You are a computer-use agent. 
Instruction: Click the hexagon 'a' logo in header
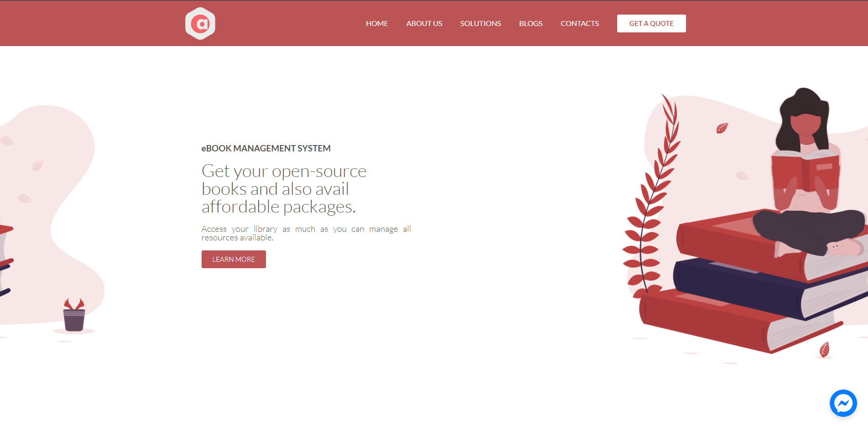[x=200, y=23]
